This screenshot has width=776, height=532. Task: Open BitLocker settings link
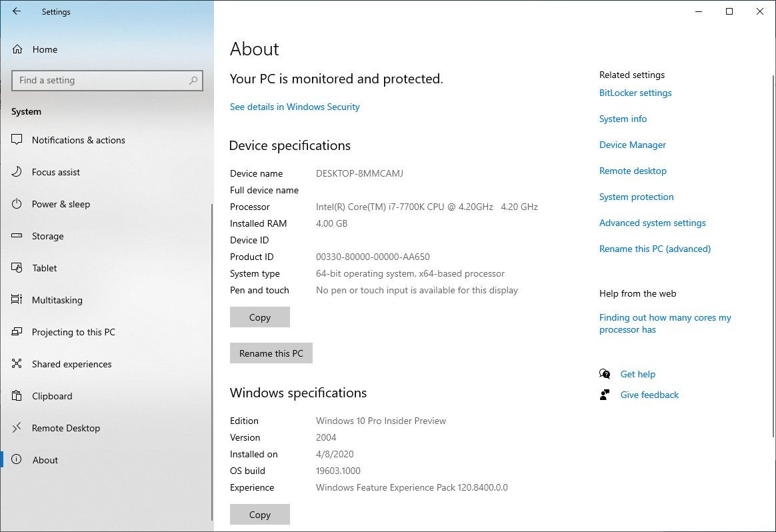point(635,93)
